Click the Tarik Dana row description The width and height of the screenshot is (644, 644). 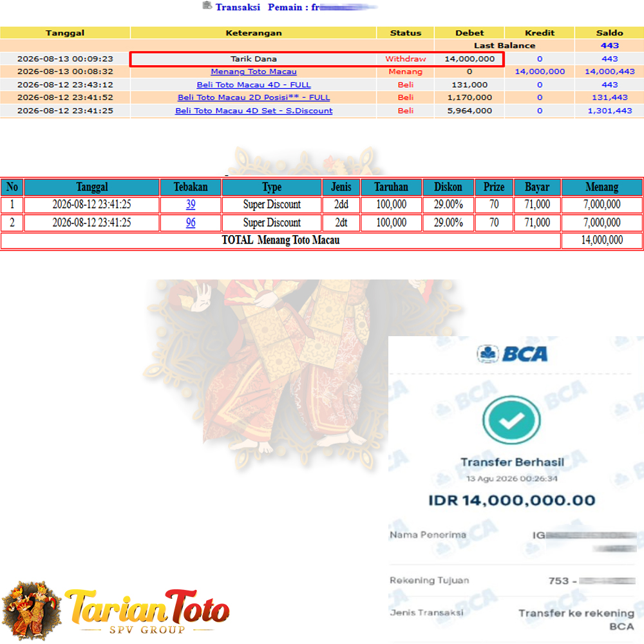coord(253,59)
